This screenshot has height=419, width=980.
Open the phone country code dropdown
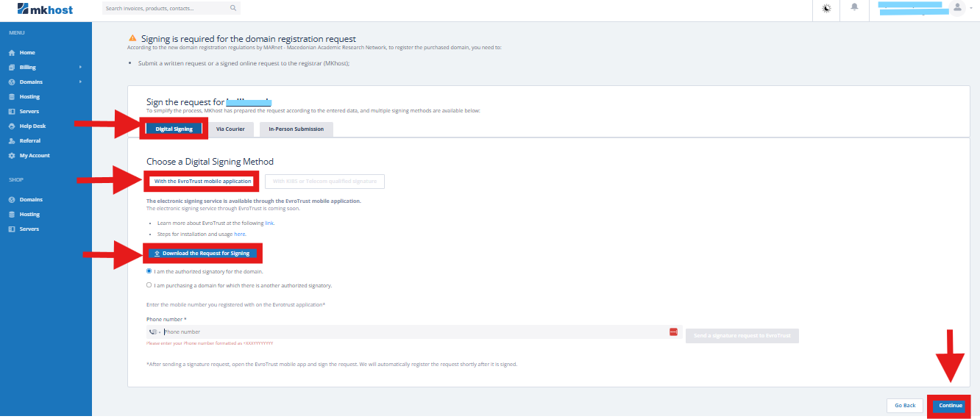click(155, 332)
